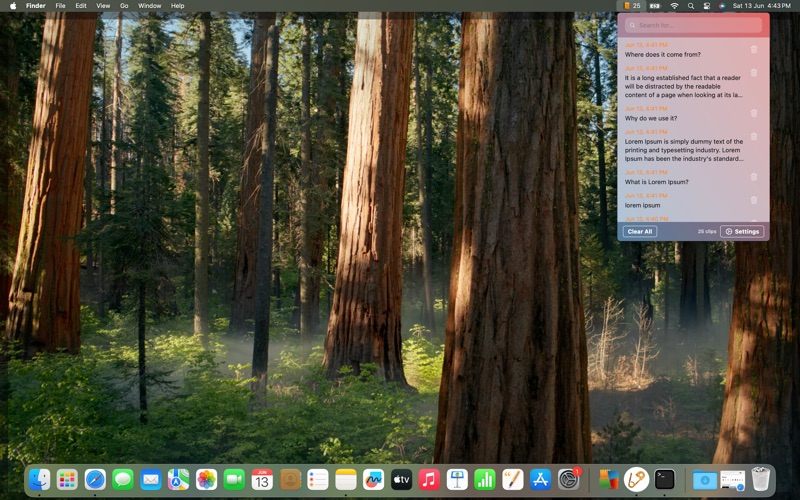Focus the 'Search for...' field
The height and width of the screenshot is (500, 800).
693,25
